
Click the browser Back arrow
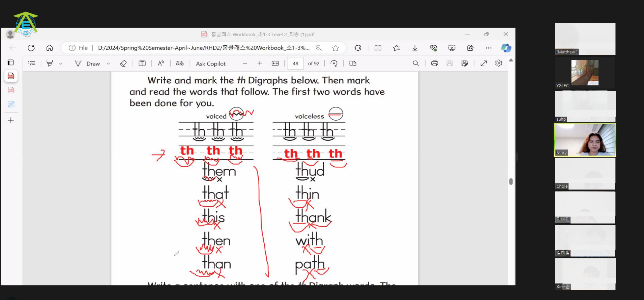[13, 48]
